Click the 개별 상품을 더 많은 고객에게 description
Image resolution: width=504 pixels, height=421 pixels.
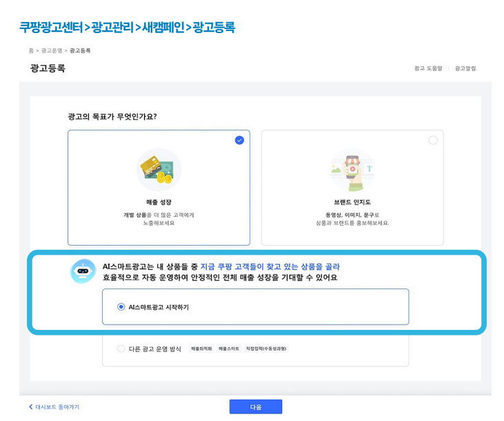[159, 215]
